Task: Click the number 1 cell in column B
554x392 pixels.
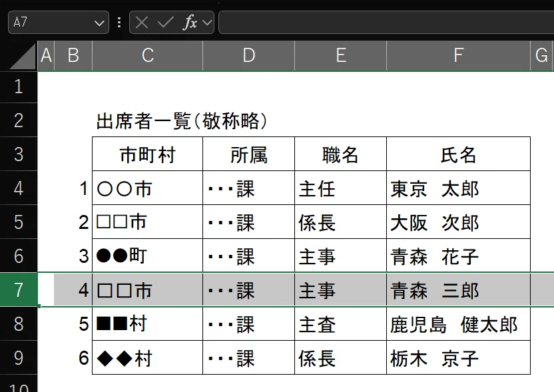Action: click(73, 188)
